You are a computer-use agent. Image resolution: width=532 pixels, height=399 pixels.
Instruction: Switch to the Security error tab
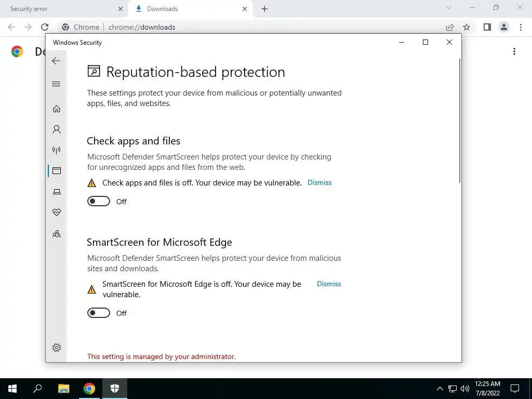point(63,9)
